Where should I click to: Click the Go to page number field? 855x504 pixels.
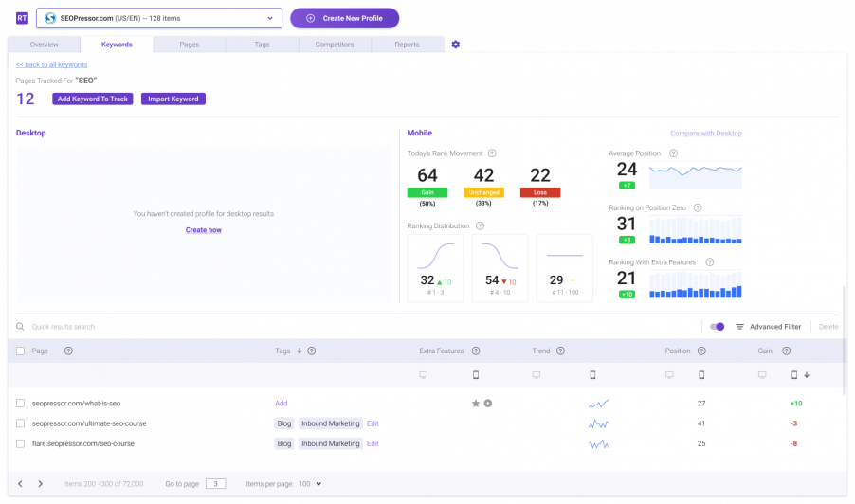click(x=216, y=484)
